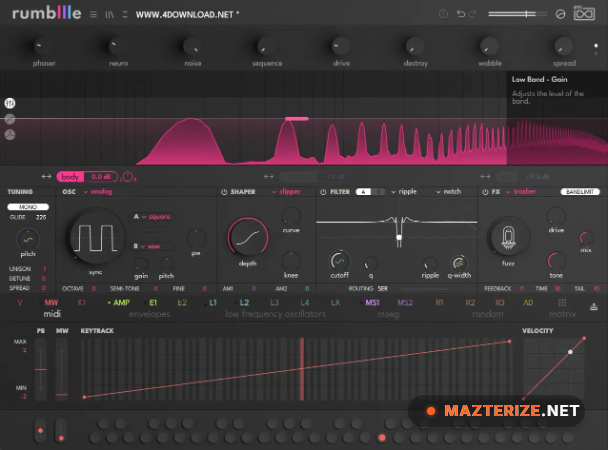The height and width of the screenshot is (450, 608).
Task: Adjust the PB pitch bend range slider
Action: (x=41, y=369)
